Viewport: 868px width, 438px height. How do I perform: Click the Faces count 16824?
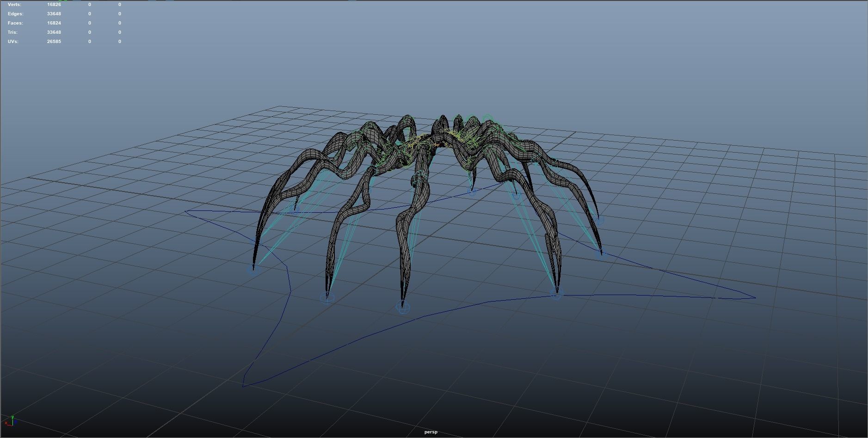(x=54, y=23)
